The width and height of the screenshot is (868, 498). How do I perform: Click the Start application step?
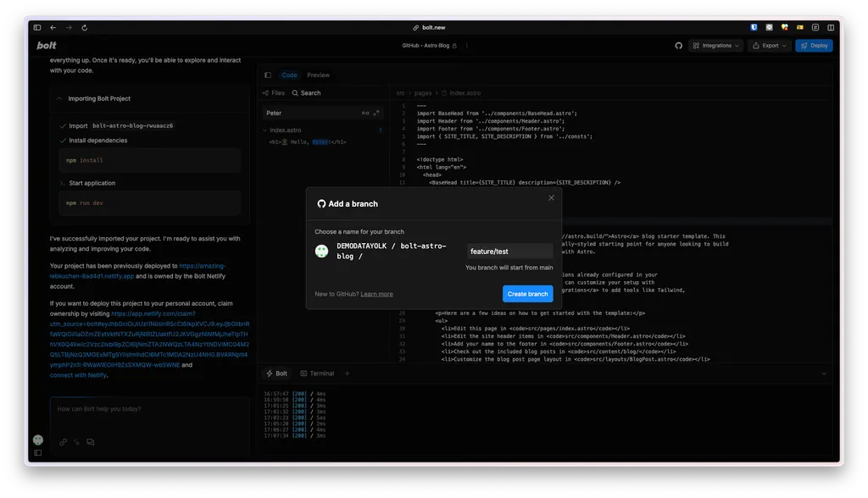pyautogui.click(x=87, y=183)
